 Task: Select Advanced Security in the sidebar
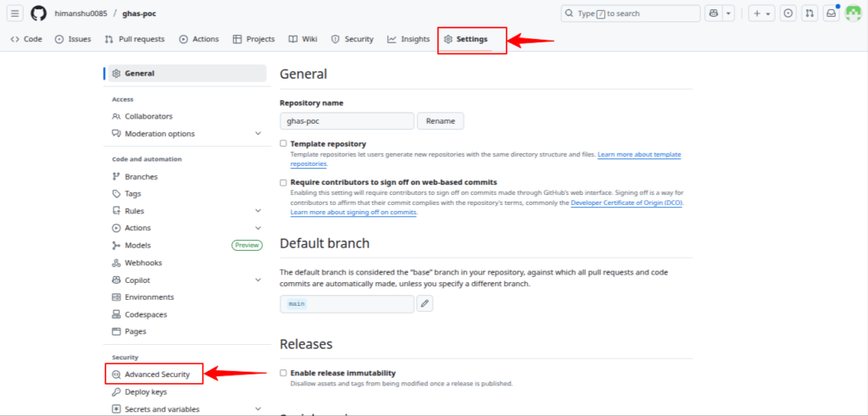tap(157, 374)
